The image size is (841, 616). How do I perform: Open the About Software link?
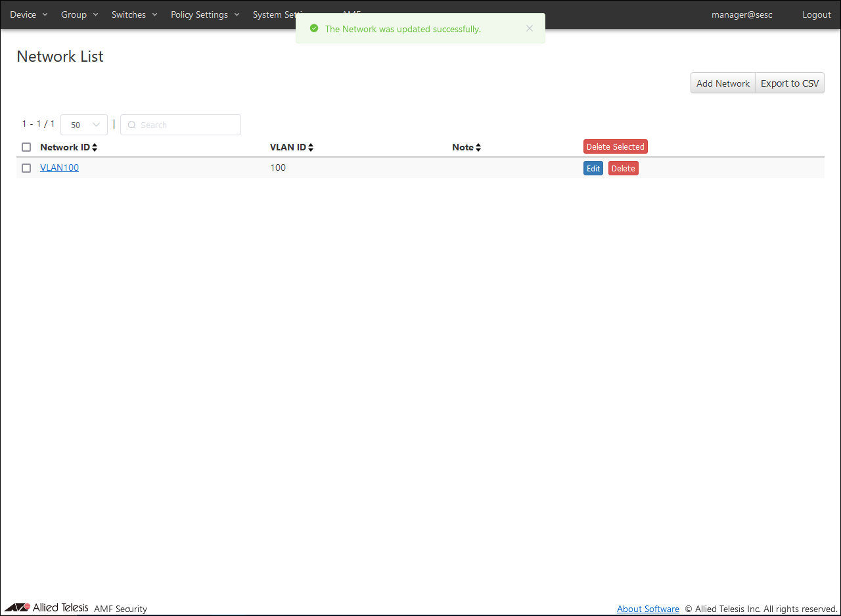(x=648, y=609)
